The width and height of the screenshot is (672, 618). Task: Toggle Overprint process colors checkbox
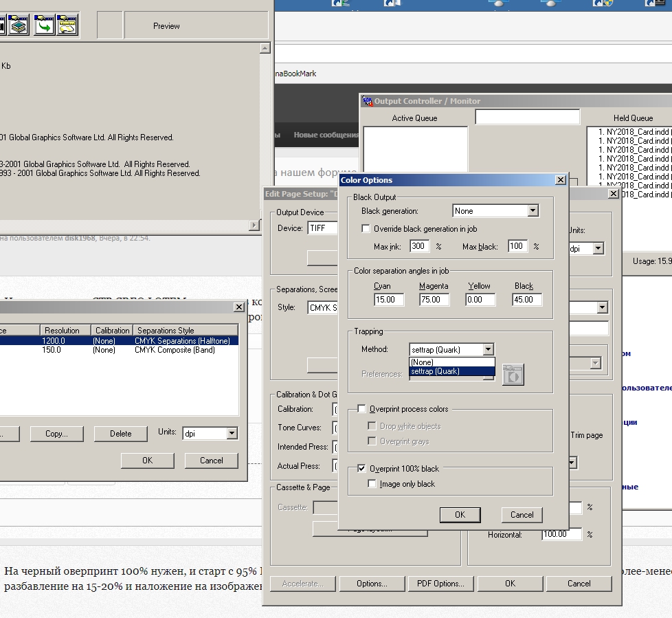coord(362,409)
